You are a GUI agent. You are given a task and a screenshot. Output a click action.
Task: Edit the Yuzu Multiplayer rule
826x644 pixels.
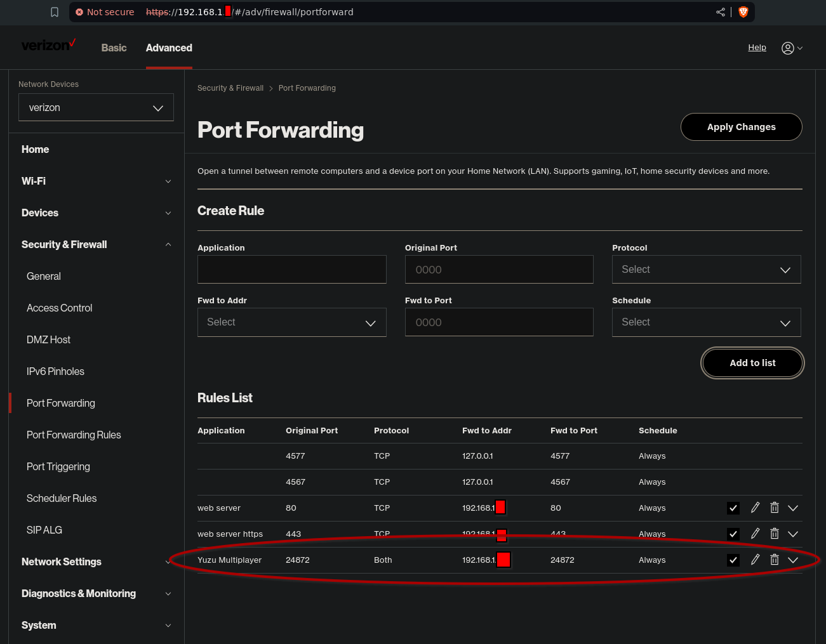coord(755,560)
